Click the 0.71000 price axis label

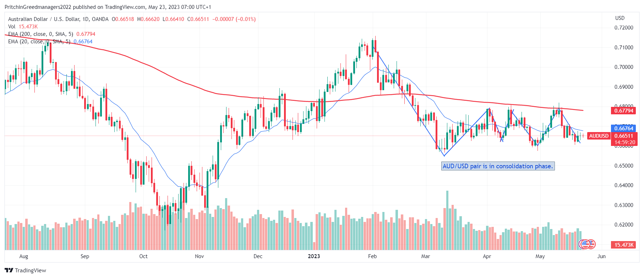[624, 48]
